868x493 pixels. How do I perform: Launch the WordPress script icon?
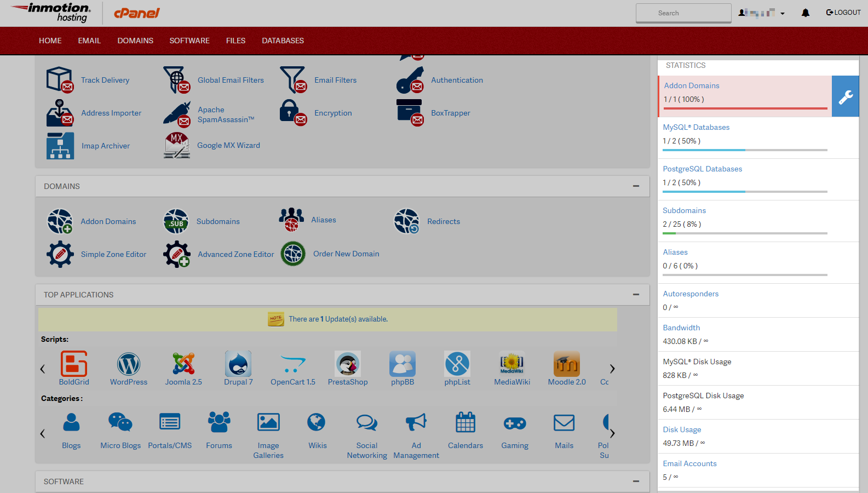(129, 364)
